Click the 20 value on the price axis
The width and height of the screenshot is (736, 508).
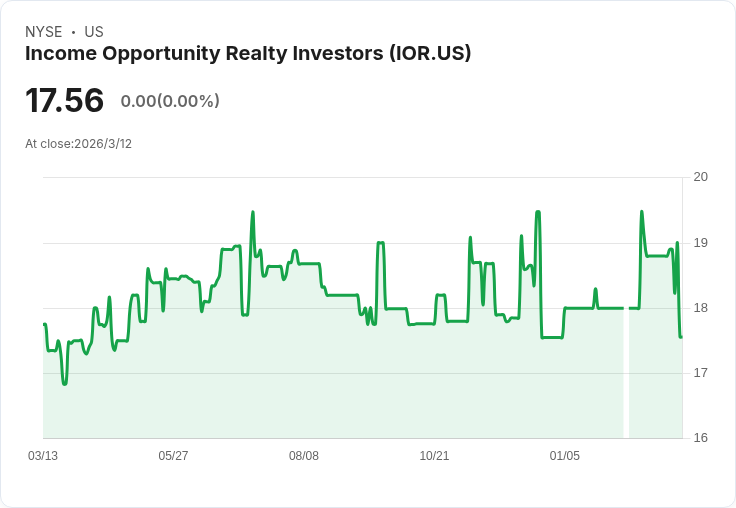point(701,177)
